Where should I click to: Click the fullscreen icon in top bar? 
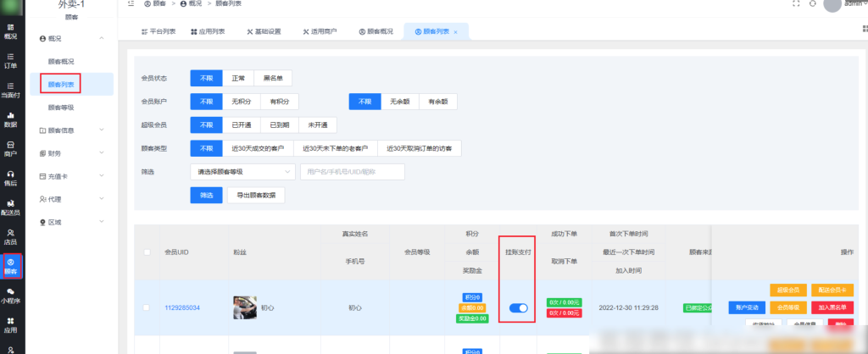[795, 4]
